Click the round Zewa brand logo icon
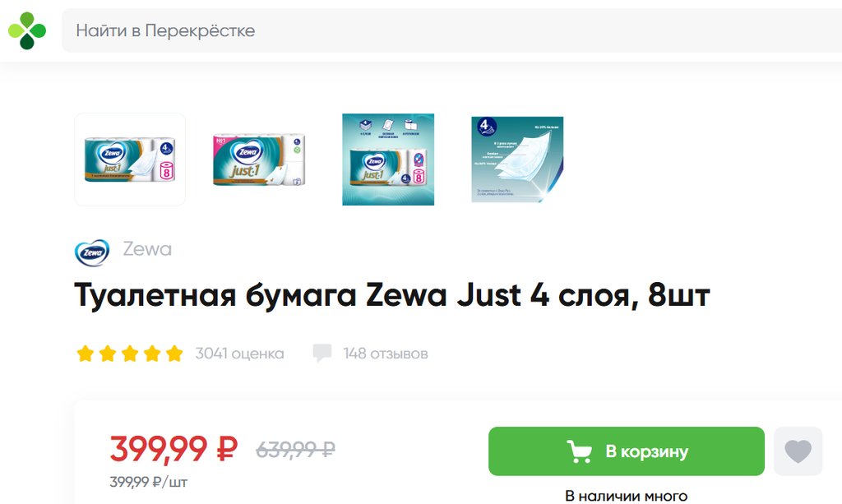 (x=92, y=252)
